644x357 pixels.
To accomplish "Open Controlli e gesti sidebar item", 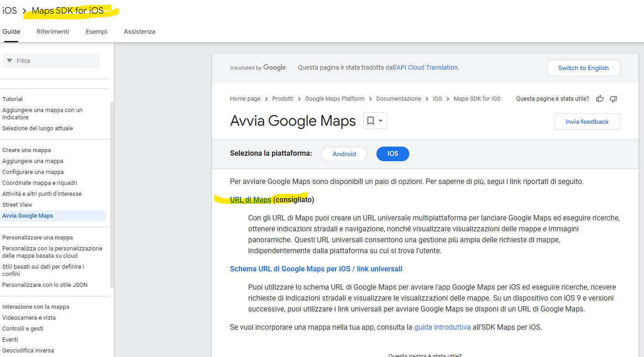I will 23,329.
